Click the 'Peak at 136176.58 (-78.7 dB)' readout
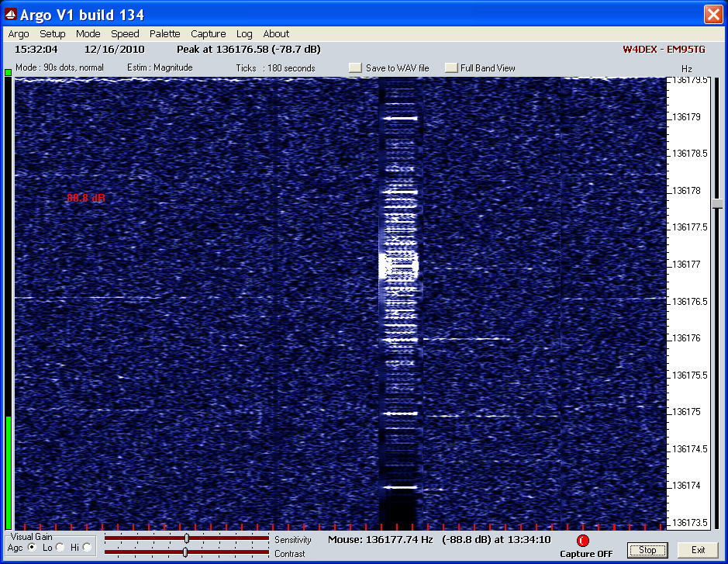This screenshot has width=728, height=564. pyautogui.click(x=248, y=49)
